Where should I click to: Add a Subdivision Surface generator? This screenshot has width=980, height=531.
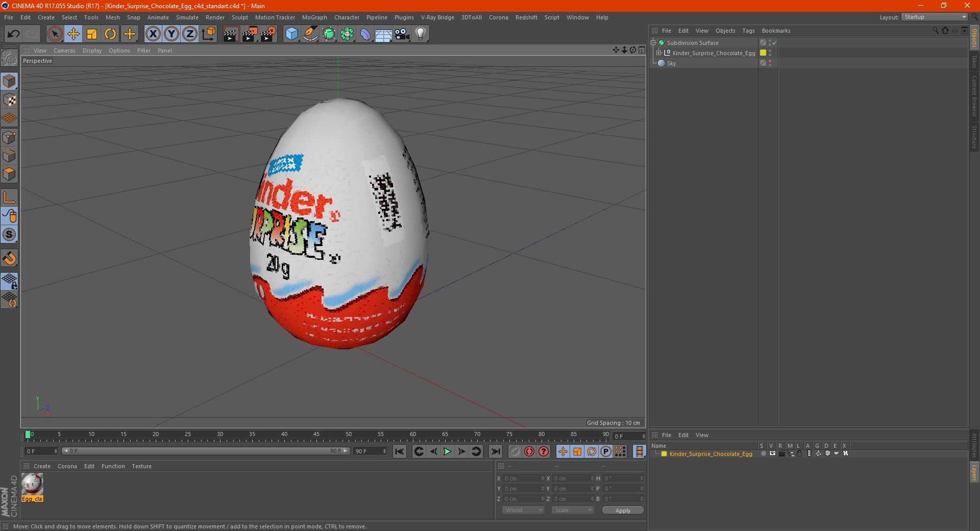(x=329, y=34)
